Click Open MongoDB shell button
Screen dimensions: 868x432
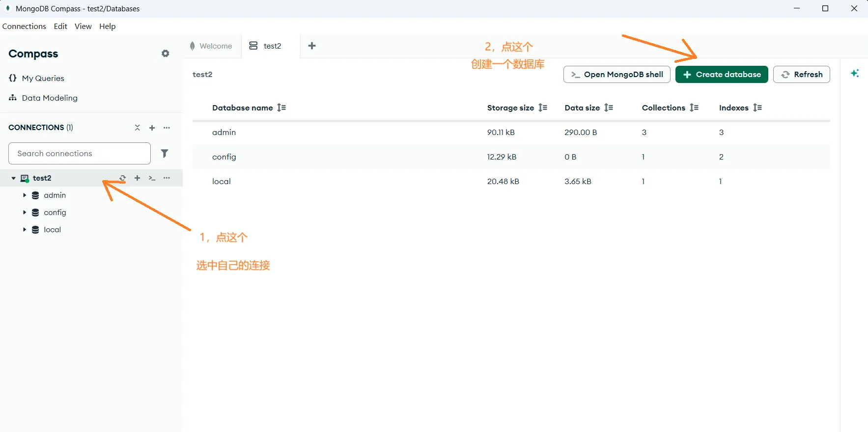617,75
